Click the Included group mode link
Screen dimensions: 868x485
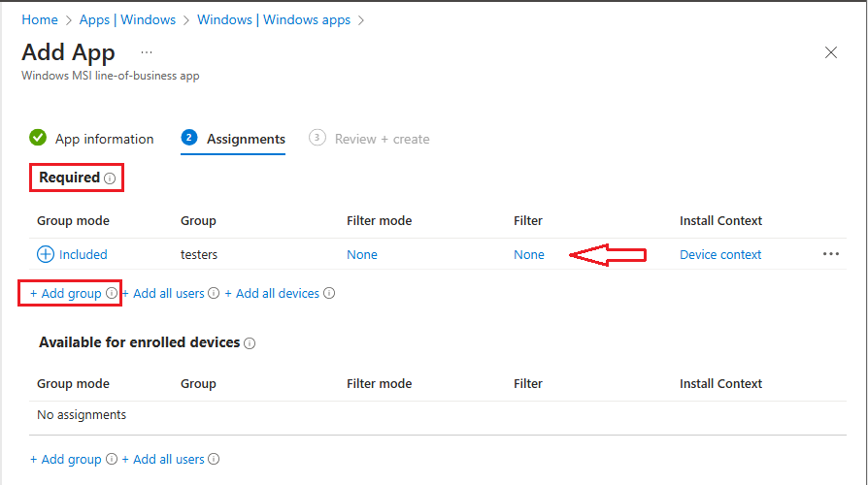click(x=83, y=254)
